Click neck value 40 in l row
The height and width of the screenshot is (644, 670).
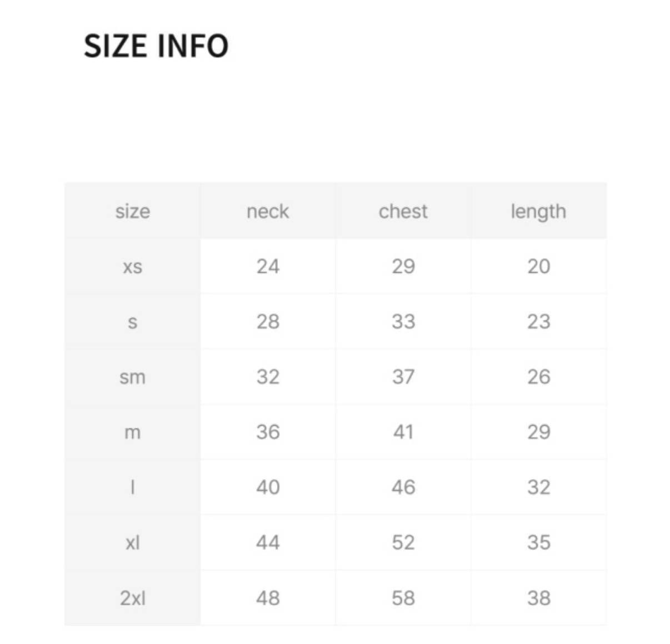[268, 487]
